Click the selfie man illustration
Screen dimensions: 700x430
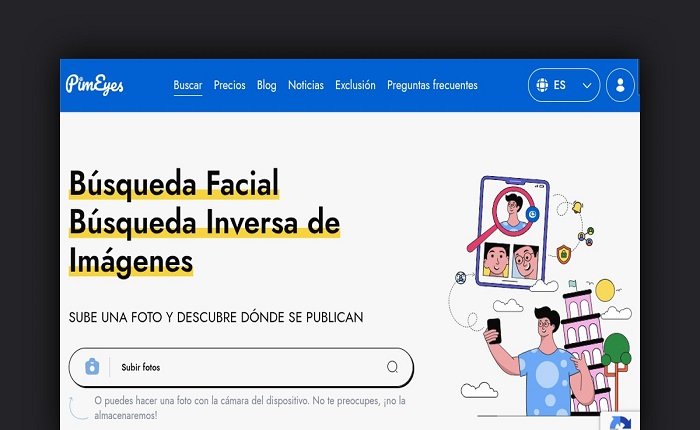coord(540,362)
